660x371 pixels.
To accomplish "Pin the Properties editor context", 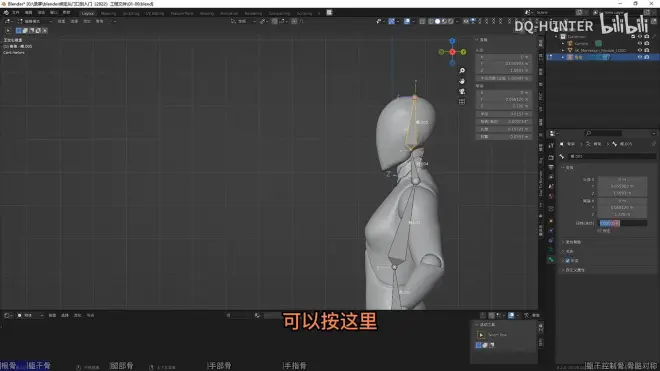I will [x=654, y=144].
